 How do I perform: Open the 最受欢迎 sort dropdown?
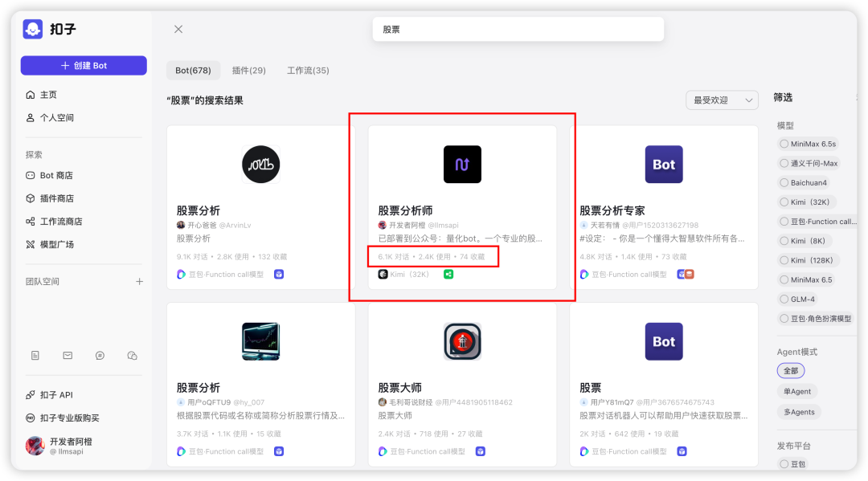(x=722, y=100)
